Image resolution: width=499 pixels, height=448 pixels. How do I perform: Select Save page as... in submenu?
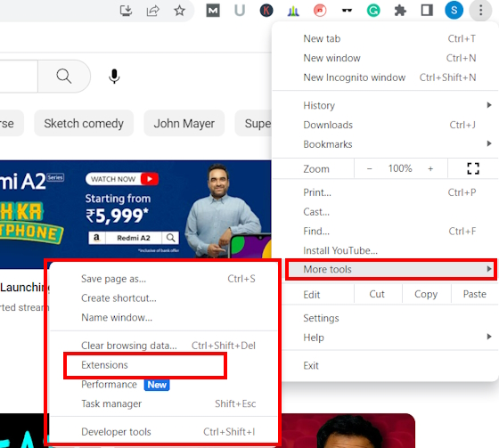pyautogui.click(x=164, y=279)
